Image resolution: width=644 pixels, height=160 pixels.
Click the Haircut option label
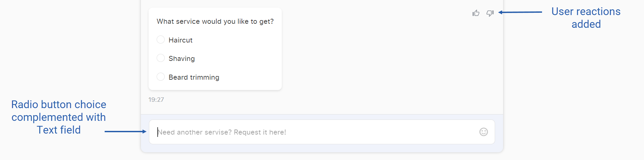click(180, 40)
